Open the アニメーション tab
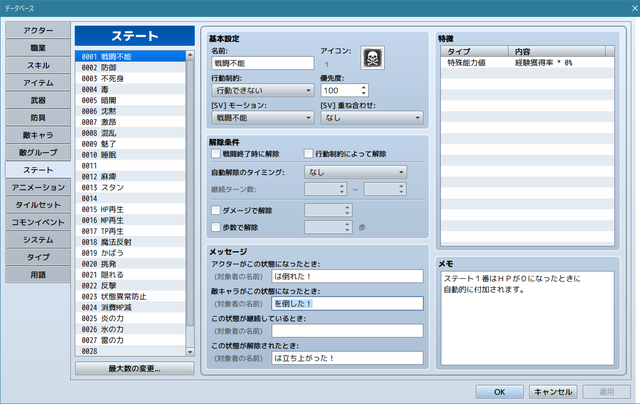 [x=38, y=188]
